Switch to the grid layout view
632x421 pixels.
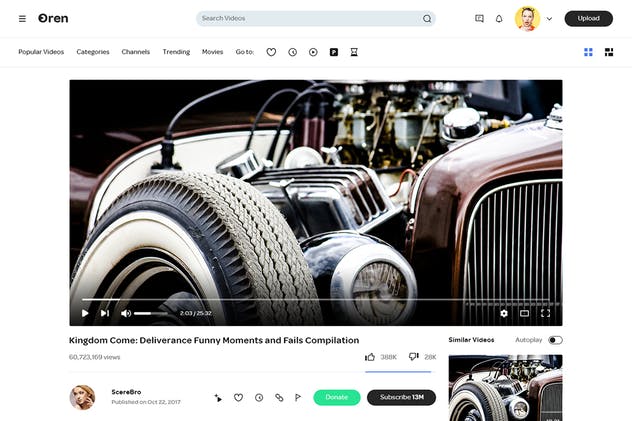[588, 52]
